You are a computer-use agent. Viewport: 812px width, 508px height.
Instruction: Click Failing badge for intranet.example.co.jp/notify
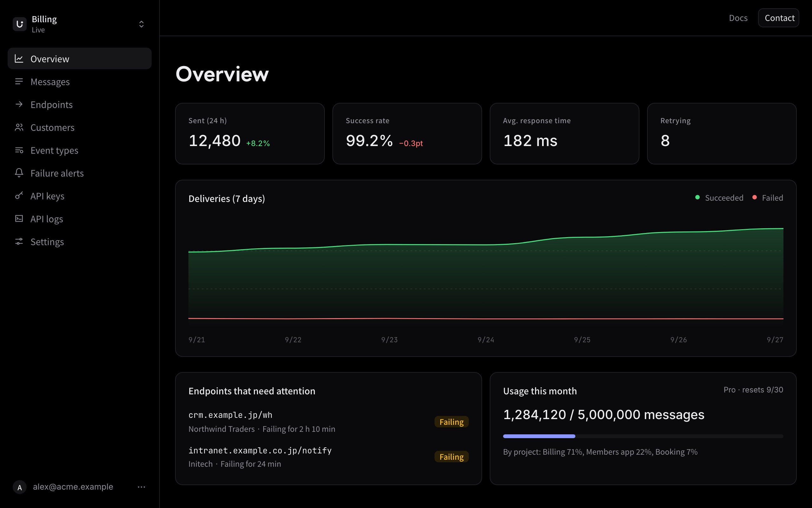pos(451,457)
